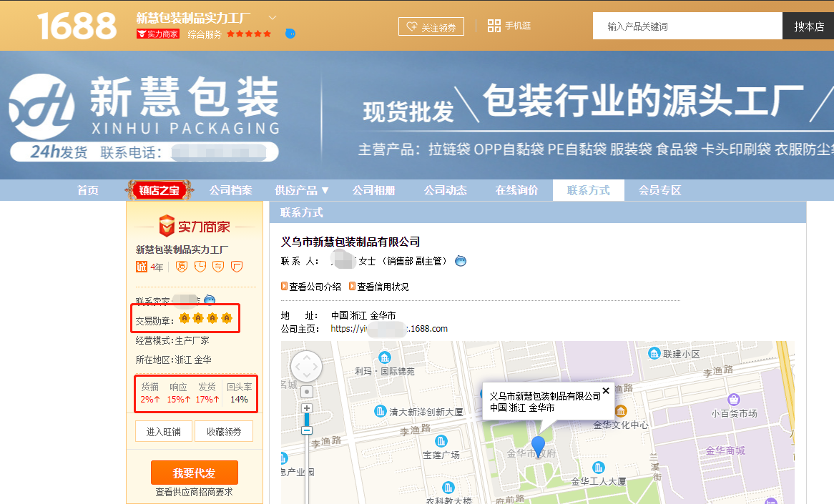This screenshot has height=504, width=834.
Task: Click the 关注领券 button
Action: [431, 26]
